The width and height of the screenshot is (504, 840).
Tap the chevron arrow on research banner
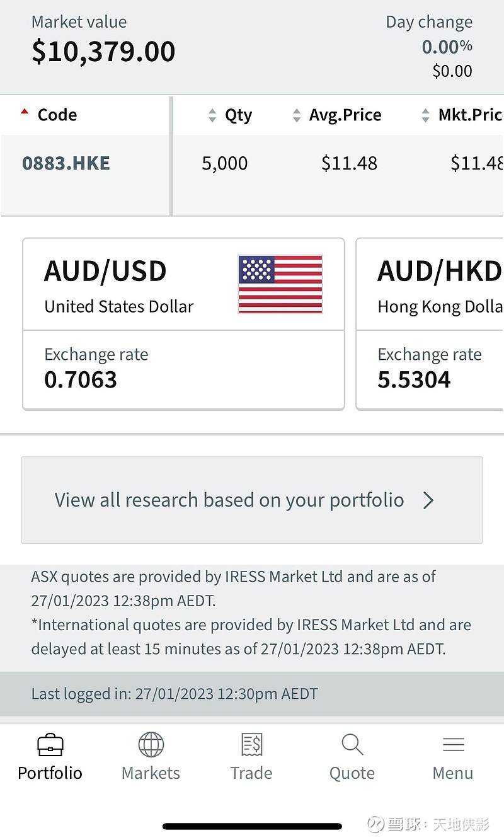[x=428, y=500]
